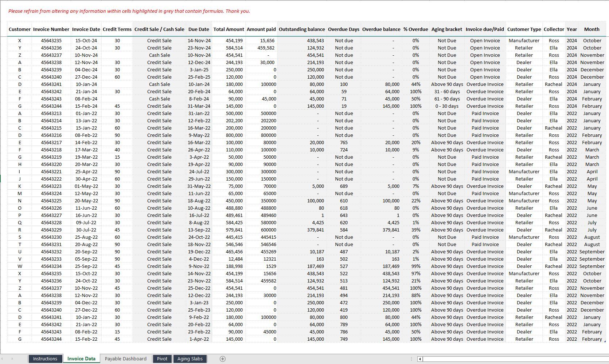Select the Outstanding balance header cell
Image resolution: width=609 pixels, height=364 pixels.
(302, 29)
